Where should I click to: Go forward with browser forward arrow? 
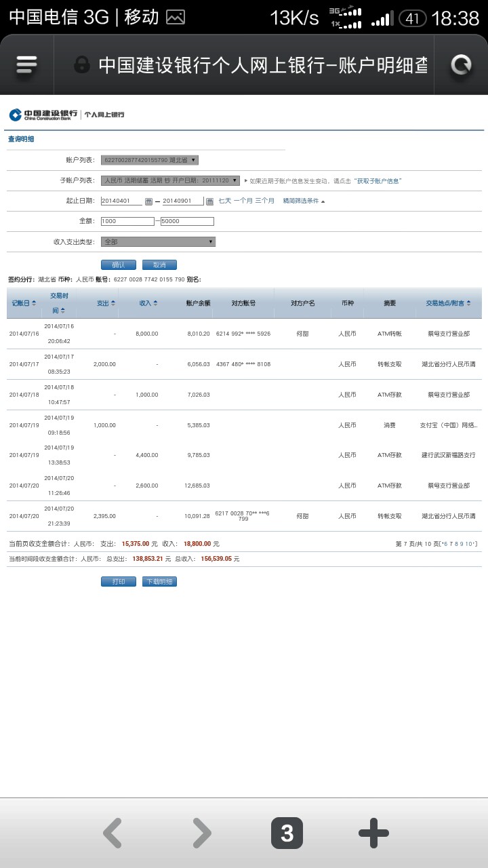[x=201, y=833]
